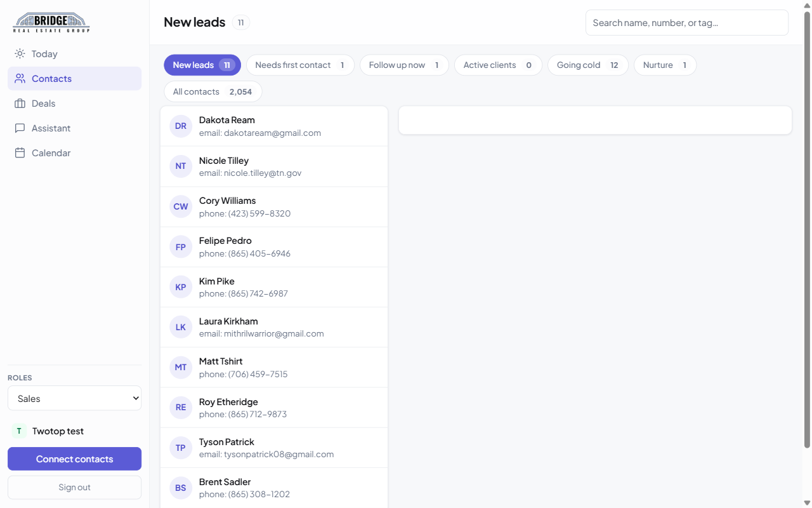Click the search name, number, or tag field

[x=687, y=22]
